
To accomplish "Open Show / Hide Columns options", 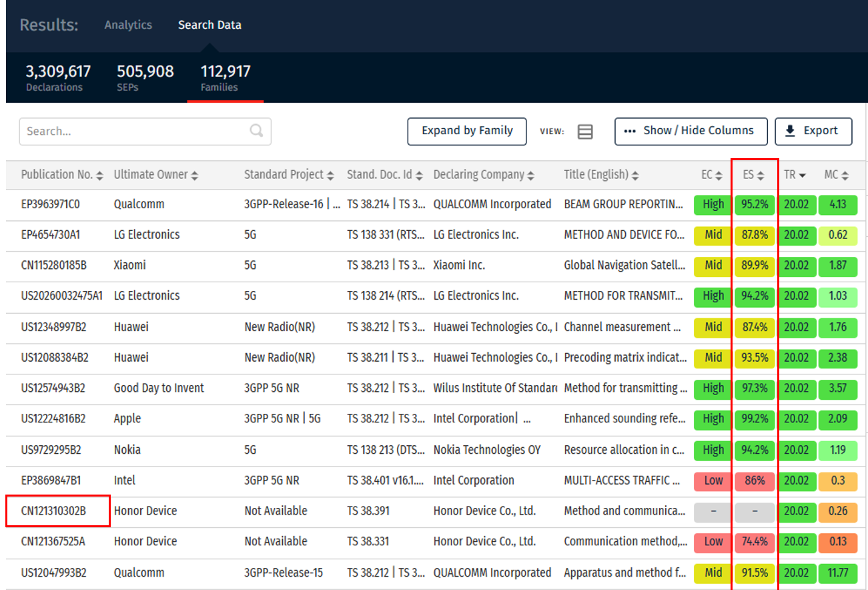I will coord(691,131).
